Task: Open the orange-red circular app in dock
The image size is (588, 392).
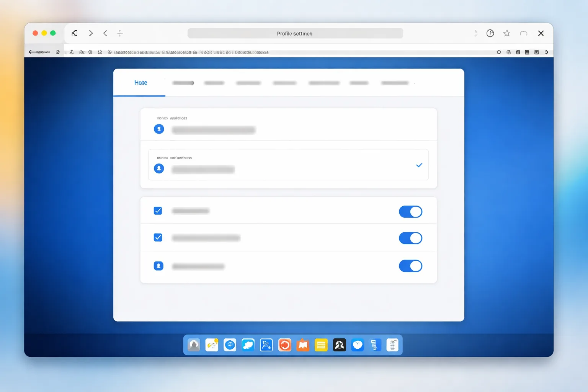Action: (x=284, y=345)
